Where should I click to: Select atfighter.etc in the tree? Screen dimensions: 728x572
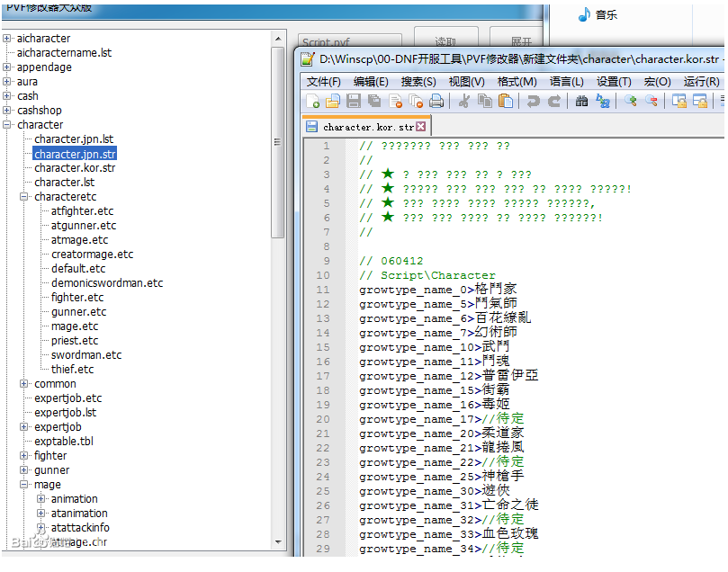click(82, 210)
